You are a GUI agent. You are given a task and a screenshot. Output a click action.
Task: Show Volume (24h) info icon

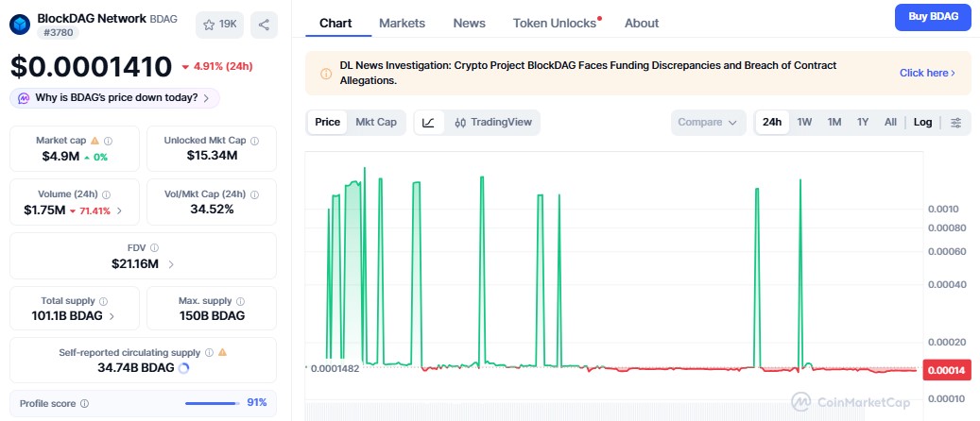[106, 194]
